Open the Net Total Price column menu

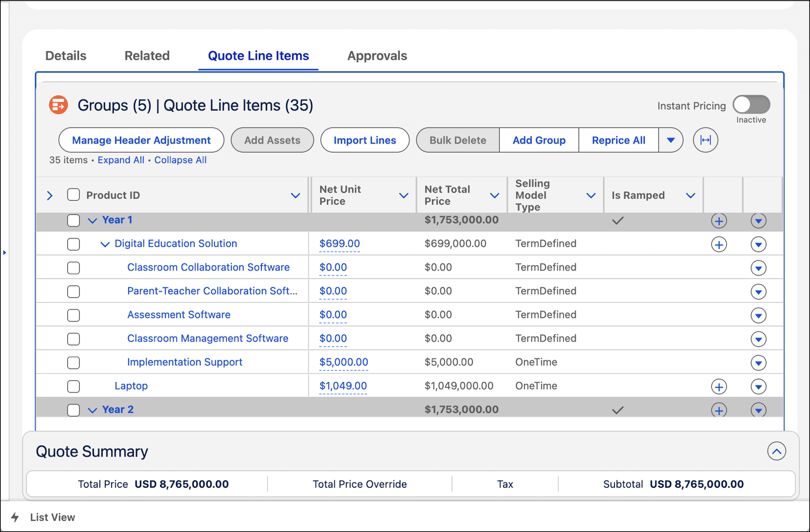pyautogui.click(x=494, y=195)
